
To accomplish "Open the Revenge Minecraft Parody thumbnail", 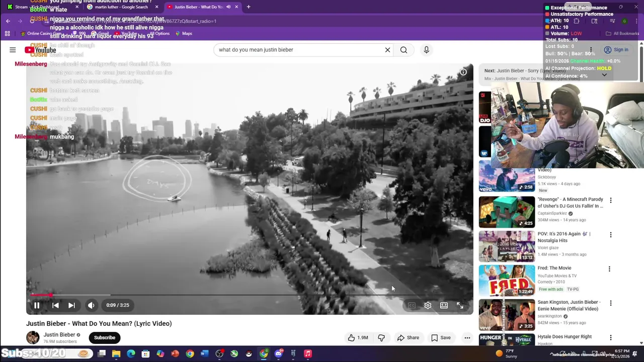I will point(507,212).
